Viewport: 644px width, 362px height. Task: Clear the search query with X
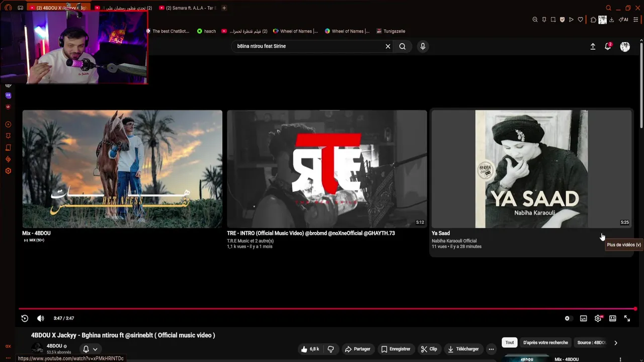tap(388, 46)
